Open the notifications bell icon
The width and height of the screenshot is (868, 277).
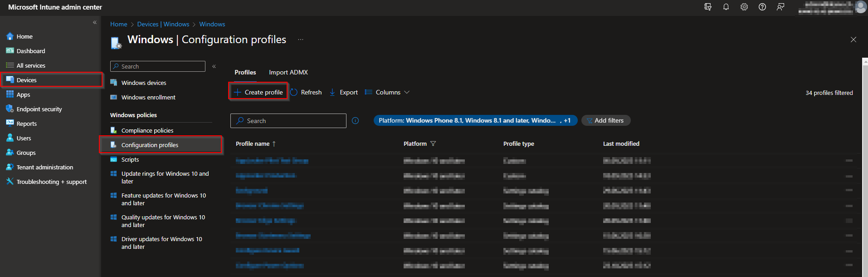(726, 7)
